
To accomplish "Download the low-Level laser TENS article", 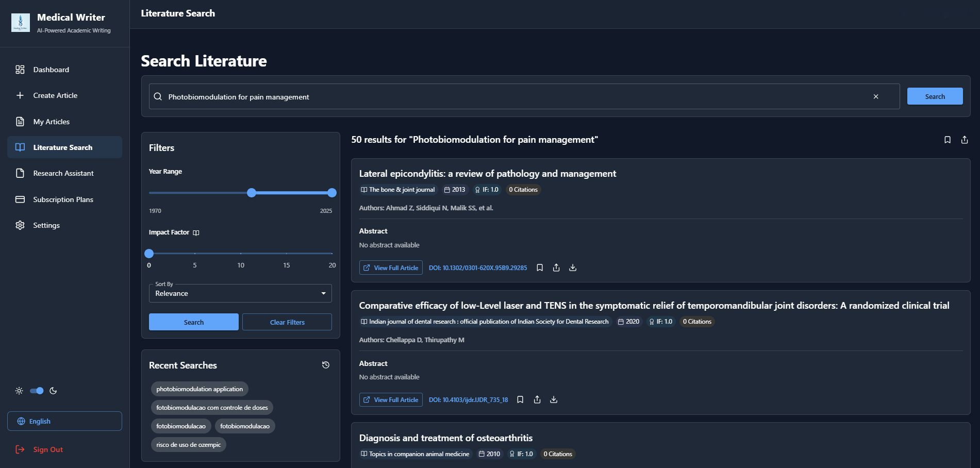I will pyautogui.click(x=554, y=399).
